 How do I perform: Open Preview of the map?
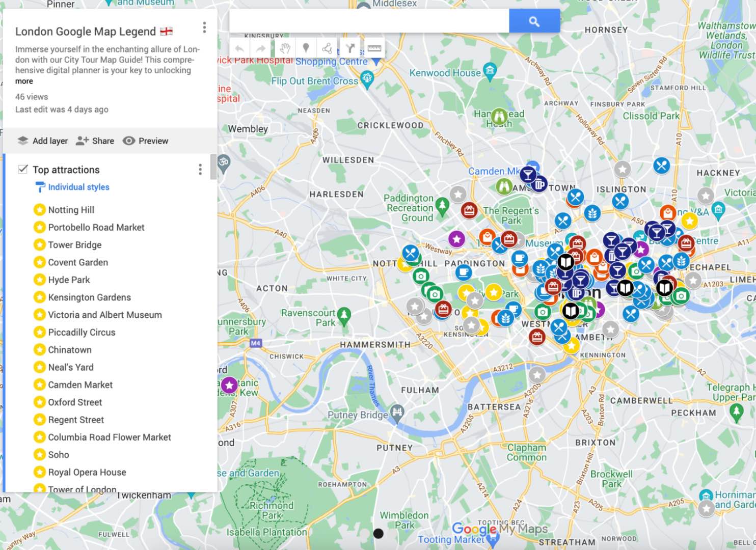[x=146, y=141]
